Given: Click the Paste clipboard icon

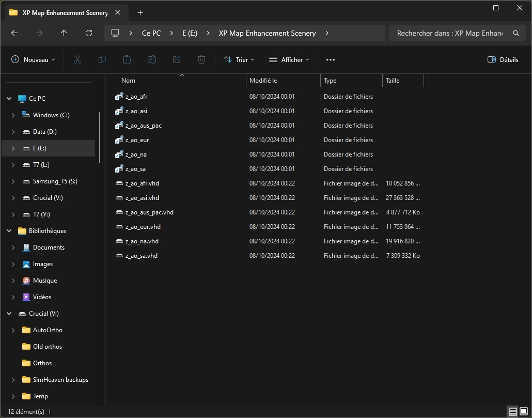Looking at the screenshot, I should point(127,60).
